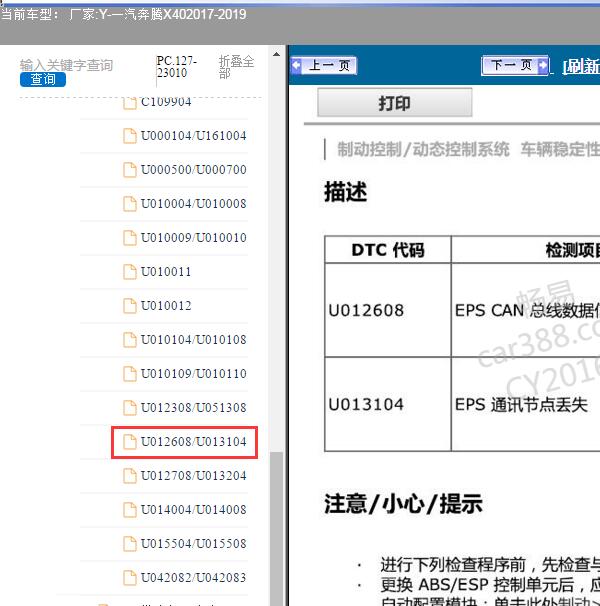Viewport: 600px width, 606px height.
Task: Click the 输入关键字查询 keyword input field
Action: pyautogui.click(x=66, y=65)
